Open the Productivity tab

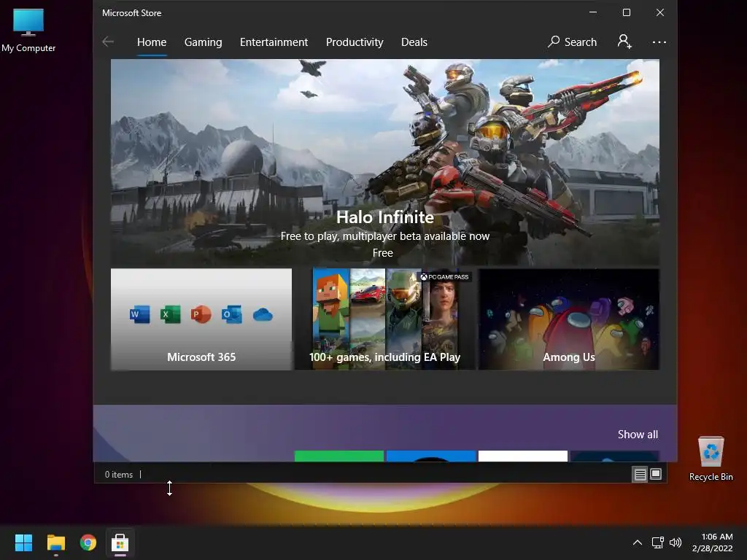[x=355, y=42]
